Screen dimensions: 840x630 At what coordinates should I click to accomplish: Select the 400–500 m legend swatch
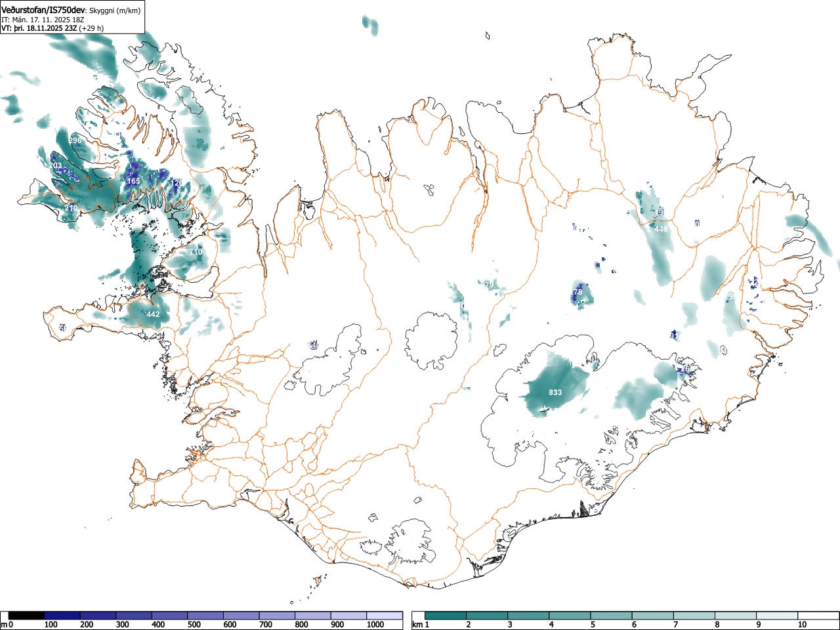click(x=170, y=616)
